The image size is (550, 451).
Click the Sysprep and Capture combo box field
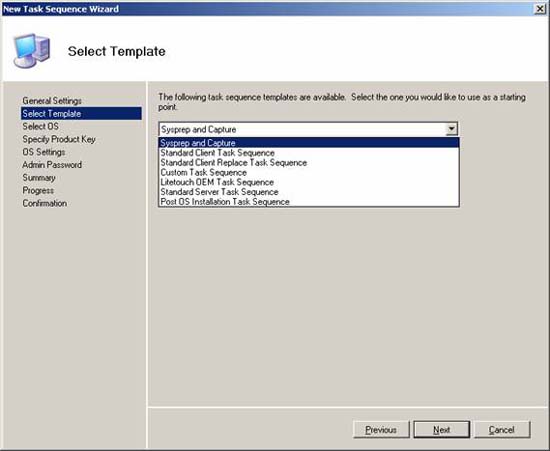[x=308, y=129]
